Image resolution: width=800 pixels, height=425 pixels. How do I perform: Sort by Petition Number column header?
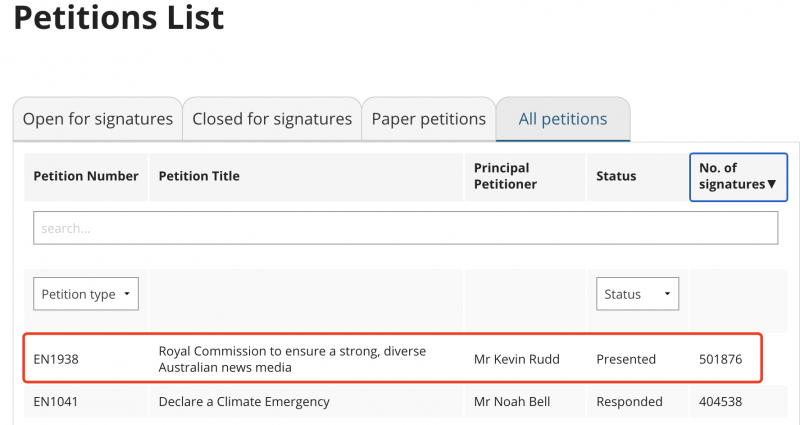[x=86, y=177]
